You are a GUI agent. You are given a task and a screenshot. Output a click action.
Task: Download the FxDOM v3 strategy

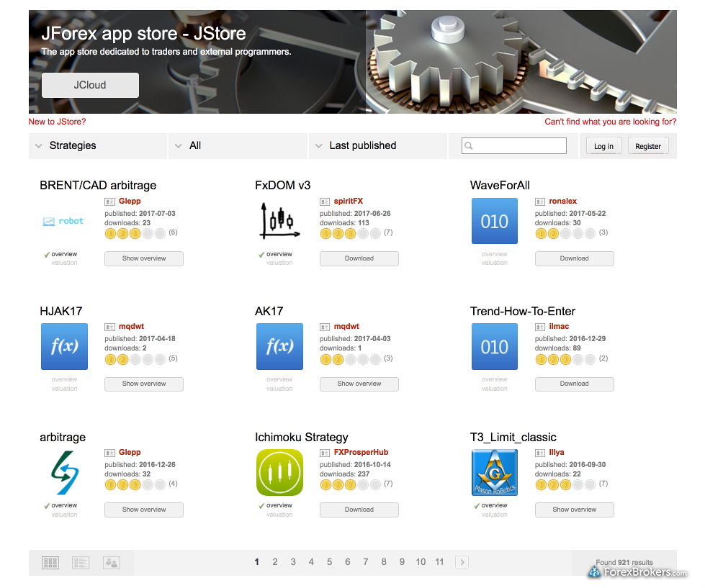tap(359, 258)
